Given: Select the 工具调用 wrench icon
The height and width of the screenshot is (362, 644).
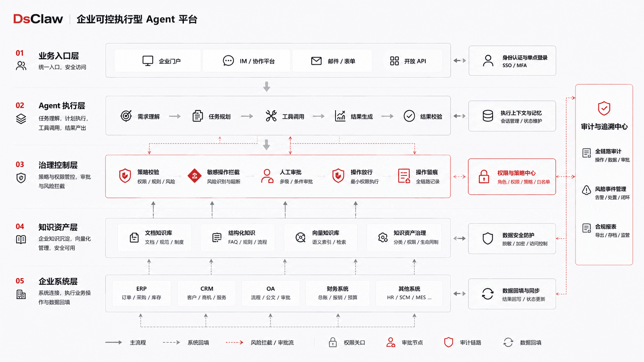Looking at the screenshot, I should tap(271, 116).
